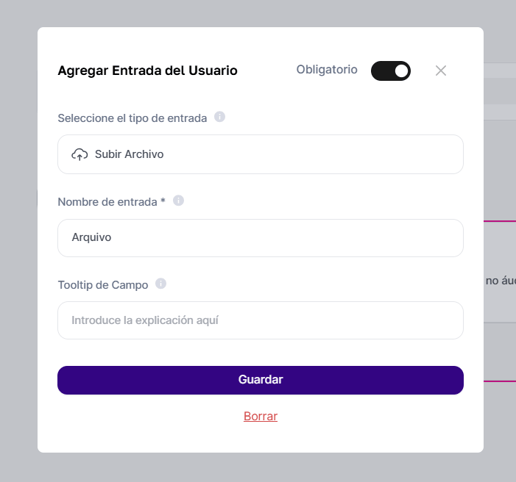Click the cloud upload icon

[x=80, y=154]
